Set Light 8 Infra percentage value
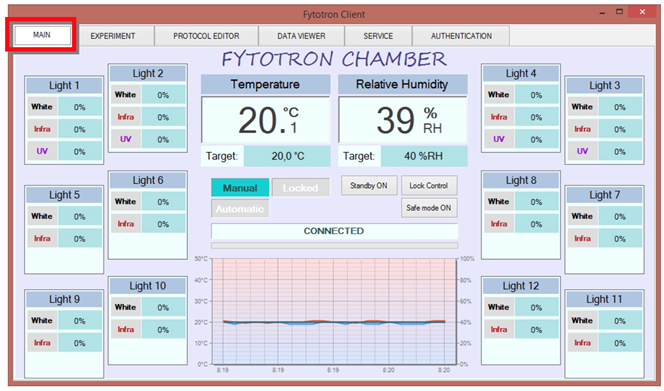This screenshot has height=391, width=664. click(x=536, y=224)
